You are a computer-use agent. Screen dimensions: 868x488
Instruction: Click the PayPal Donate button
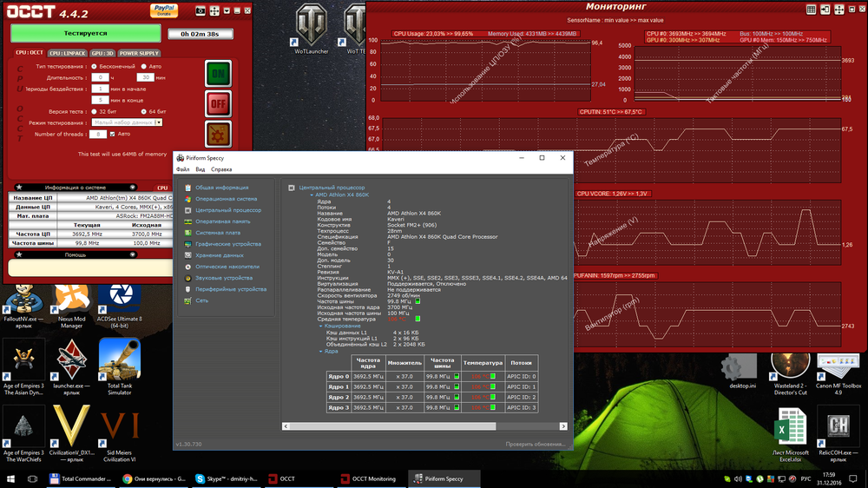[163, 10]
